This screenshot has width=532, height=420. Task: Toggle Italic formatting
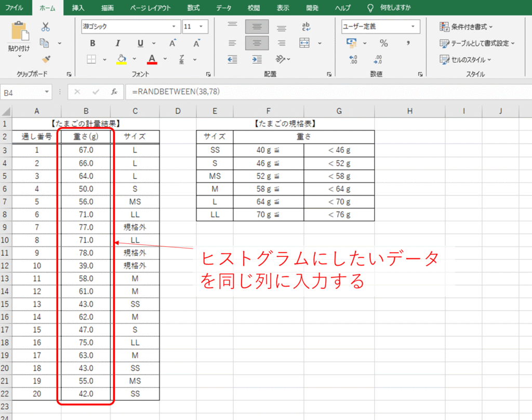(x=117, y=44)
